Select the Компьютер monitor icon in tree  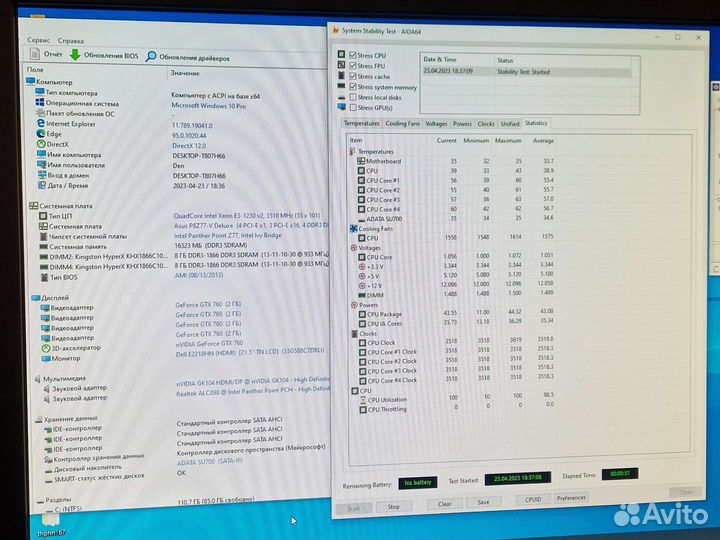coord(31,81)
